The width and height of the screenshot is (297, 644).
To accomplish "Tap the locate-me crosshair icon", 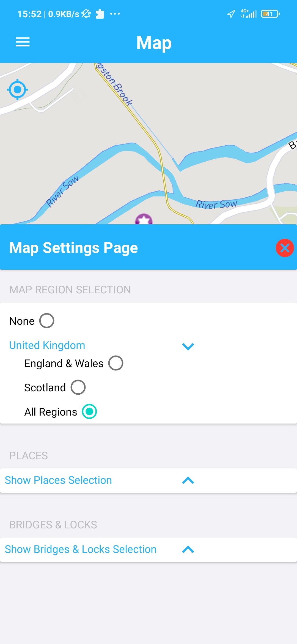I will click(18, 89).
